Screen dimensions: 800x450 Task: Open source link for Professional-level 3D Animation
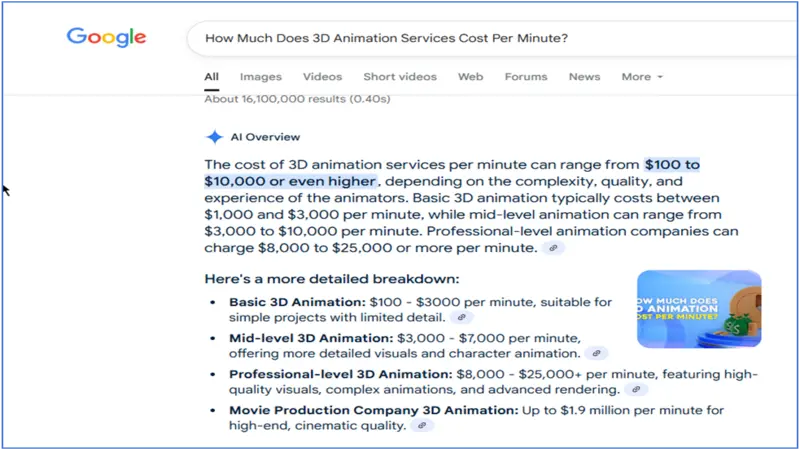[636, 389]
